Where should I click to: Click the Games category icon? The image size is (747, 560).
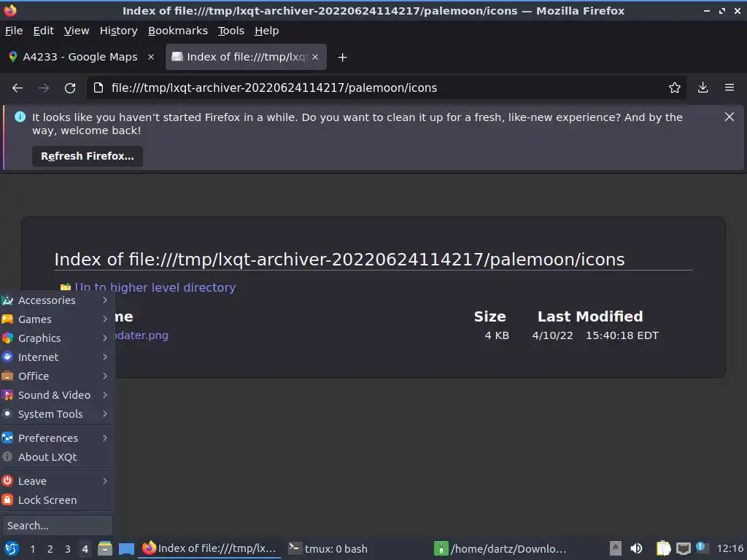coord(7,319)
